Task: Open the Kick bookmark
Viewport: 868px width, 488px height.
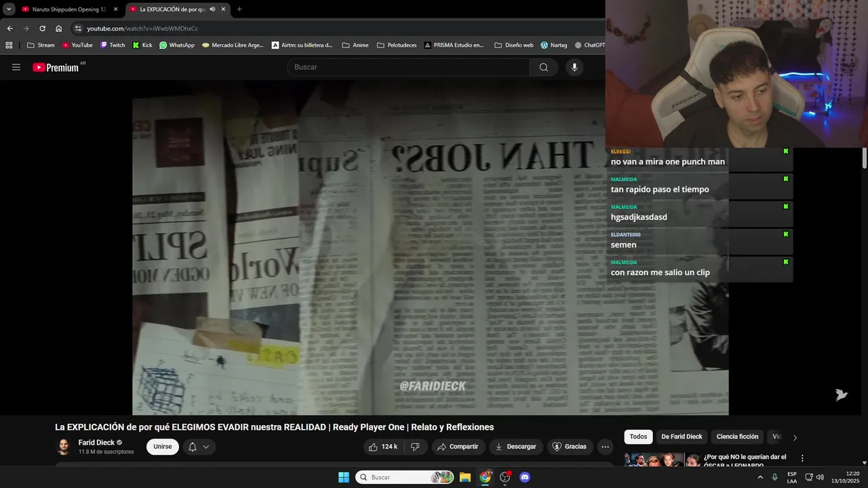Action: 142,45
